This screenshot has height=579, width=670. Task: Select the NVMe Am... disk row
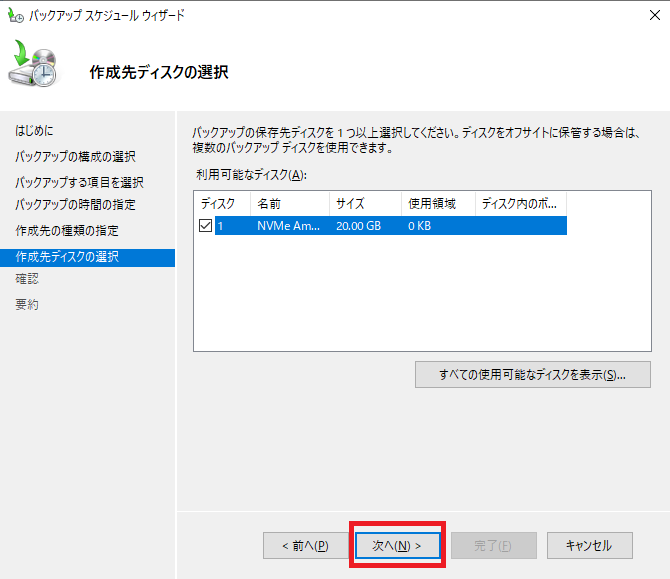tap(289, 226)
